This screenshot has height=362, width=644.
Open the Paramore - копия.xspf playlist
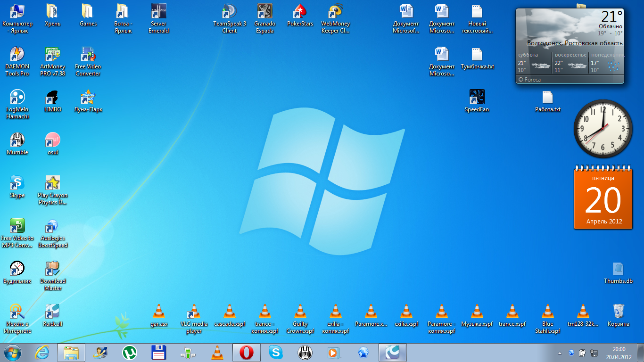click(441, 319)
